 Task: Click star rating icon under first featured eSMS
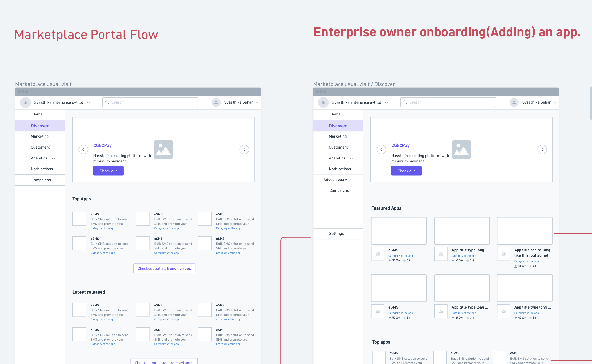(x=404, y=260)
